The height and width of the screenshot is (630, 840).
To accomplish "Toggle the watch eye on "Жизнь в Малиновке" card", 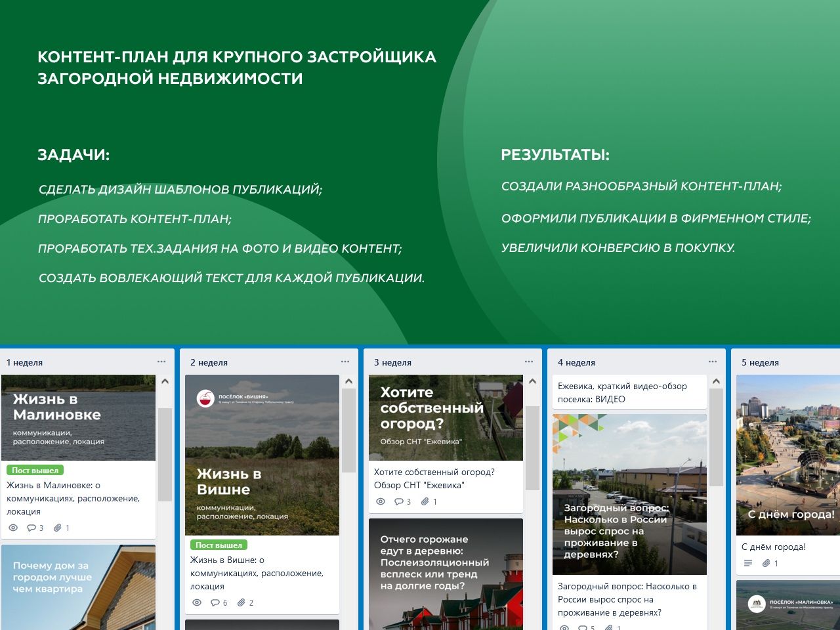I will [13, 527].
